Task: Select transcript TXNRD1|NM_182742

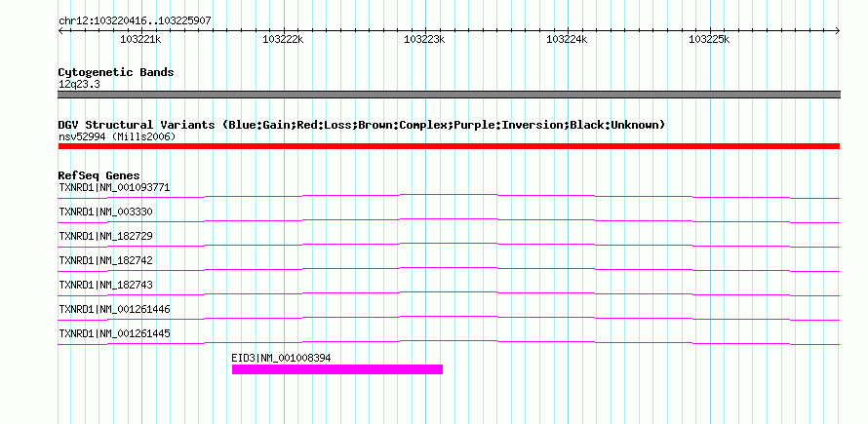Action: [105, 260]
